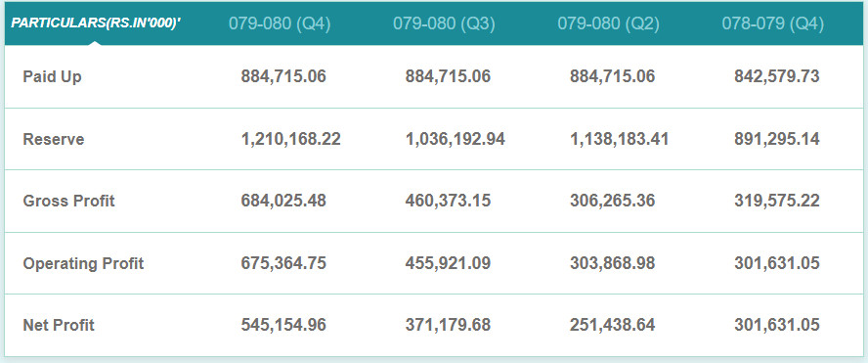The width and height of the screenshot is (868, 363).
Task: Click Gross Profit value 319,575.22
Action: (777, 201)
